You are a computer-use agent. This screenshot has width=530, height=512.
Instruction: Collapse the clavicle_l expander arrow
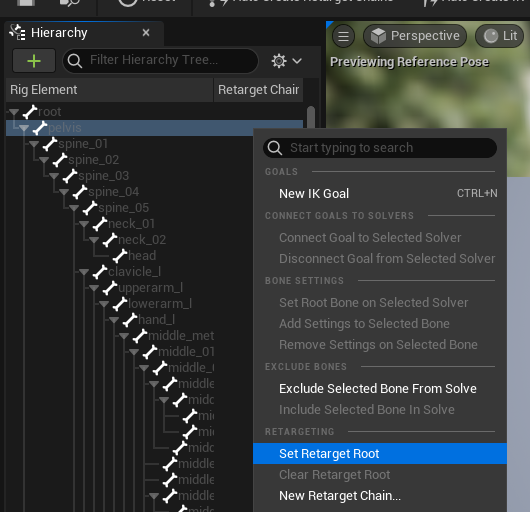point(84,272)
